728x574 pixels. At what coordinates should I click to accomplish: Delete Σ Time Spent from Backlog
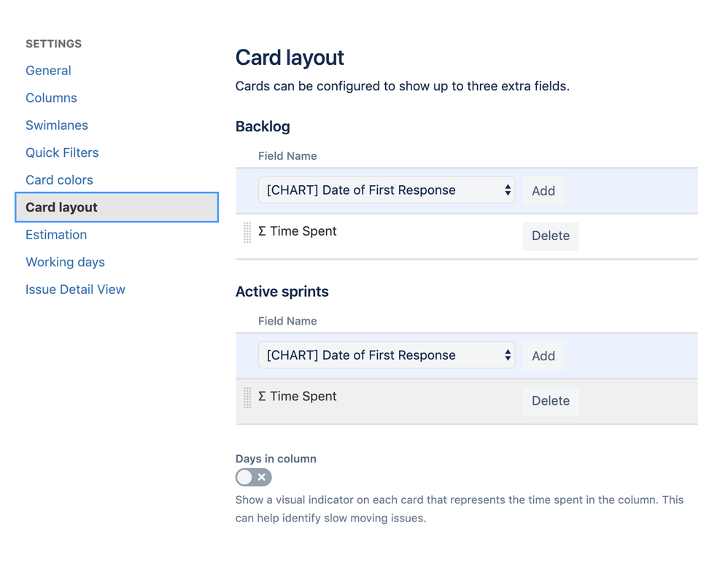(551, 236)
